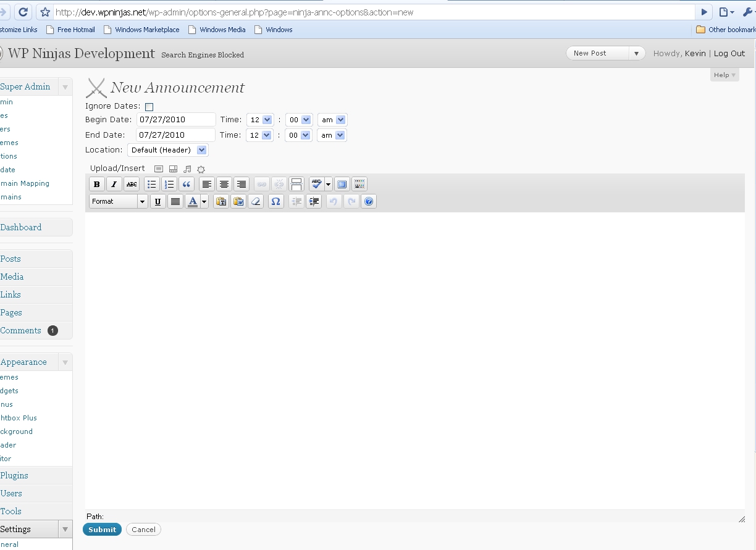Click the Paste from Word icon

[238, 201]
